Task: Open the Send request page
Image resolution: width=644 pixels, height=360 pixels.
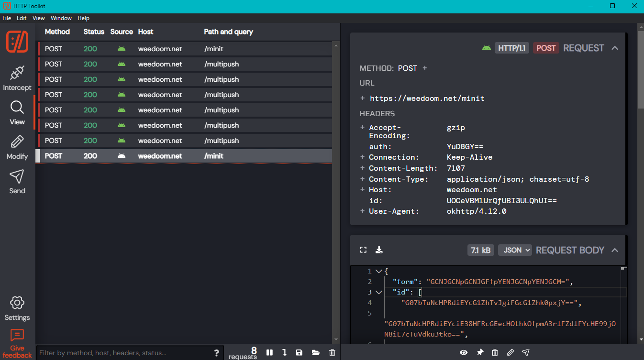Action: (x=17, y=182)
